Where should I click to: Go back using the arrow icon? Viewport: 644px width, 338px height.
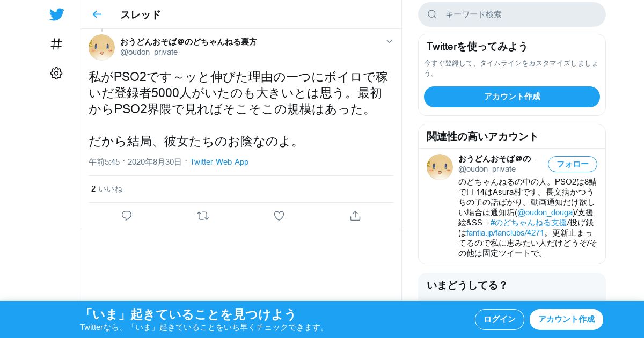point(97,14)
